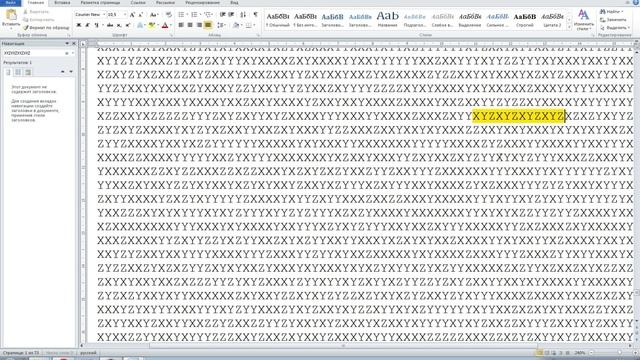
Task: Click Replace (Заменить) button
Action: pyautogui.click(x=613, y=20)
